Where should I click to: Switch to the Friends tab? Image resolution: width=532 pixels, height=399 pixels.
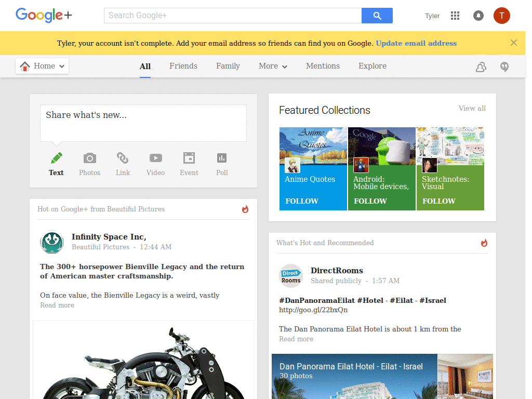tap(183, 66)
